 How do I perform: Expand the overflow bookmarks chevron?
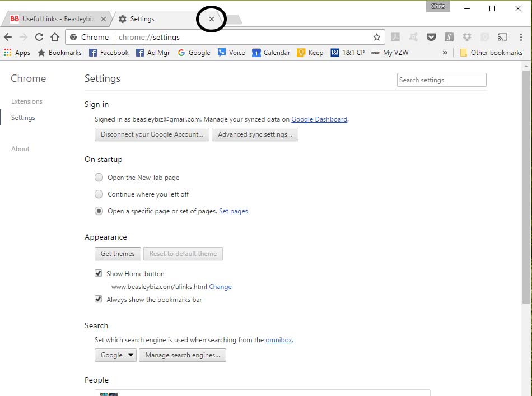(x=444, y=52)
